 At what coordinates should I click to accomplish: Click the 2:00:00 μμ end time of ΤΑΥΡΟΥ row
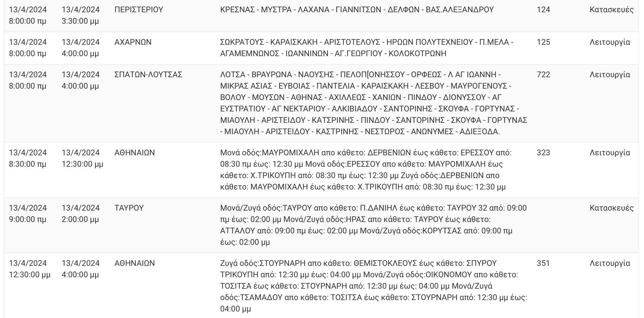coord(80,219)
